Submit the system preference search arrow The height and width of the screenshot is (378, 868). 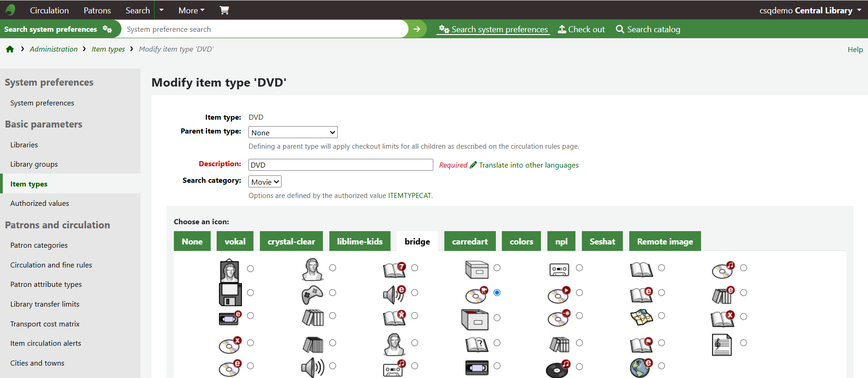click(x=417, y=29)
